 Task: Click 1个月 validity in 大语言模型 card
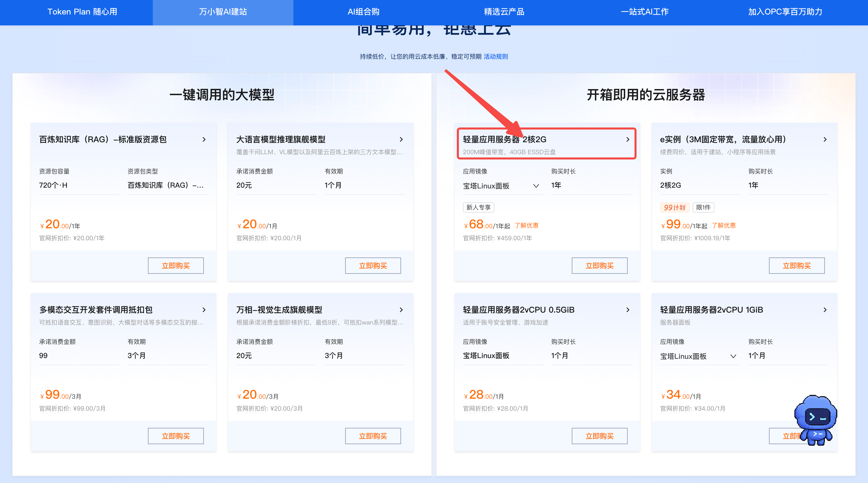point(333,185)
